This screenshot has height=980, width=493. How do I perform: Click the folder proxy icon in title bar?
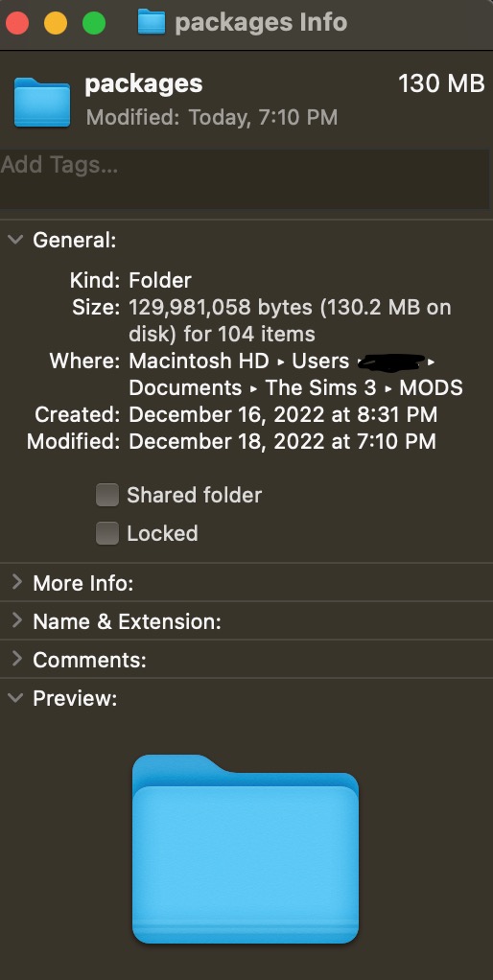[x=152, y=22]
